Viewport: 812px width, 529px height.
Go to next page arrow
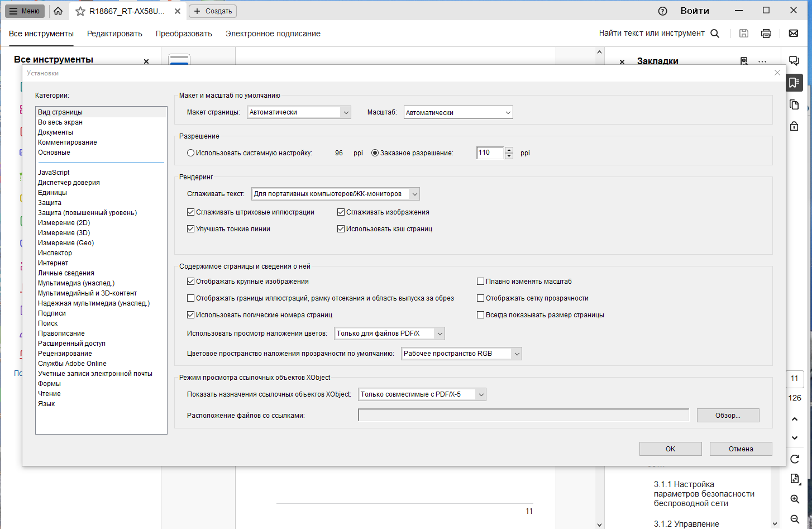[x=795, y=438]
